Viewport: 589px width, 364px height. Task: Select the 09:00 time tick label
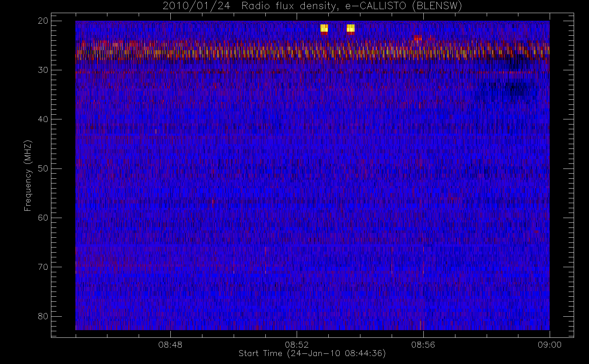tap(550, 345)
